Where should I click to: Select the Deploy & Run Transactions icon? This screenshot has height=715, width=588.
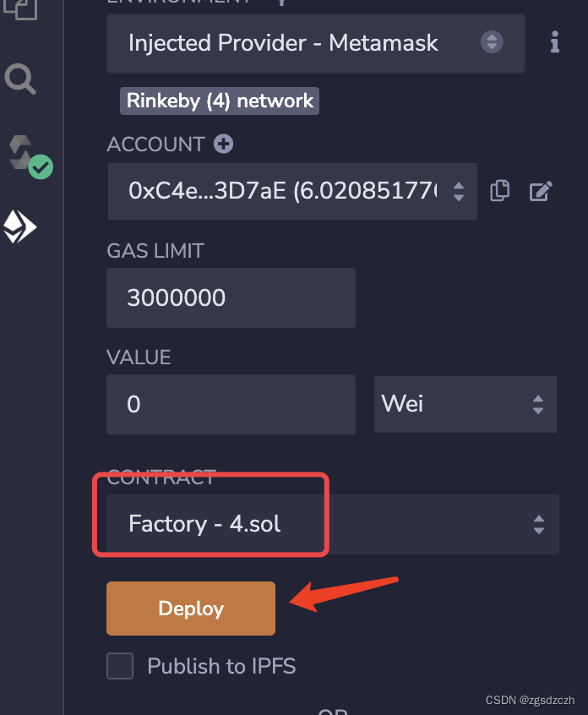pos(20,227)
